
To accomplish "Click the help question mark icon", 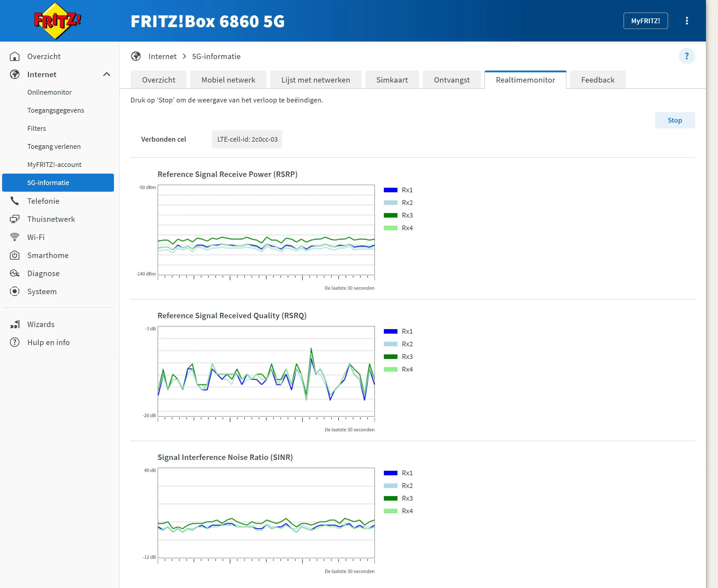I will pos(687,56).
